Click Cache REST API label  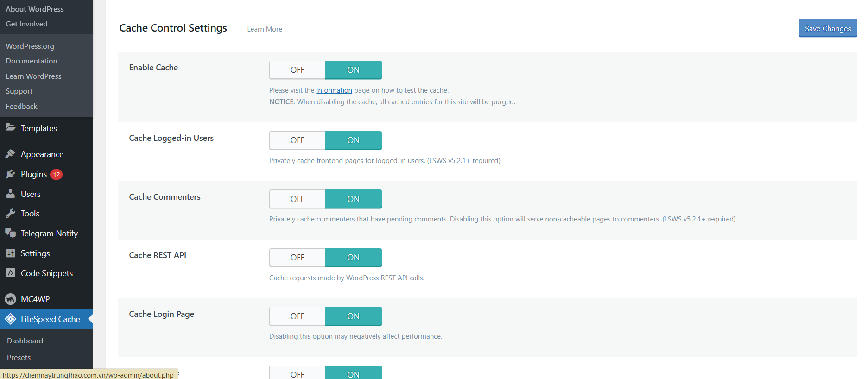(x=158, y=255)
